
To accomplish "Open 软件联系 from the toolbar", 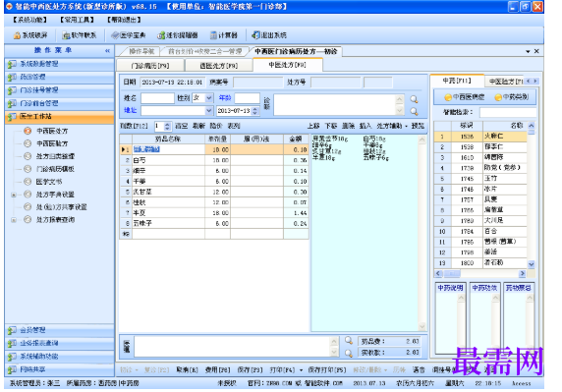I will 80,35.
